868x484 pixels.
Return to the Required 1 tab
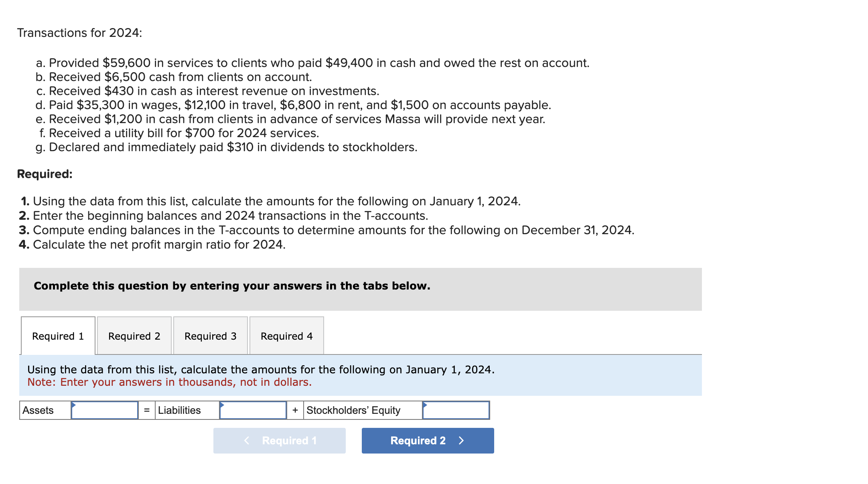(57, 336)
